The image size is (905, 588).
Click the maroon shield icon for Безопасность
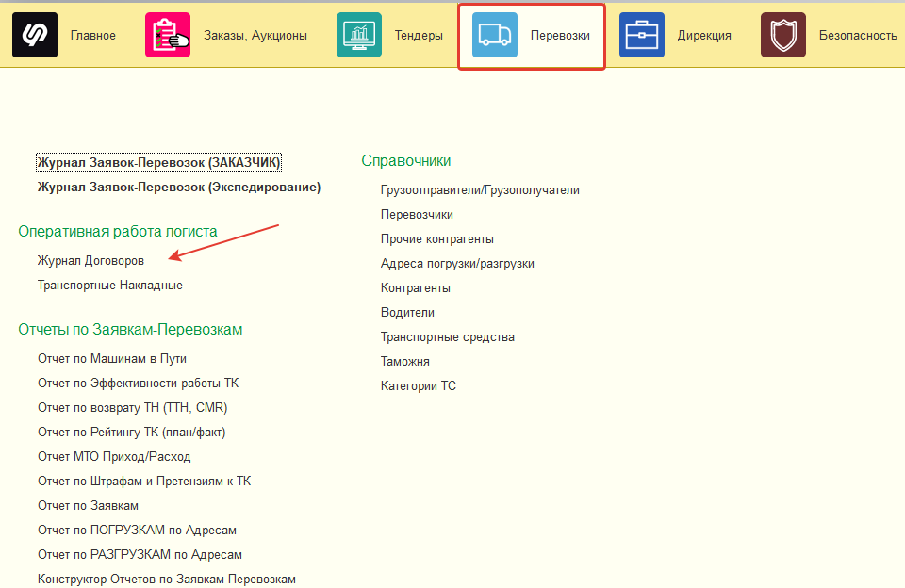783,35
